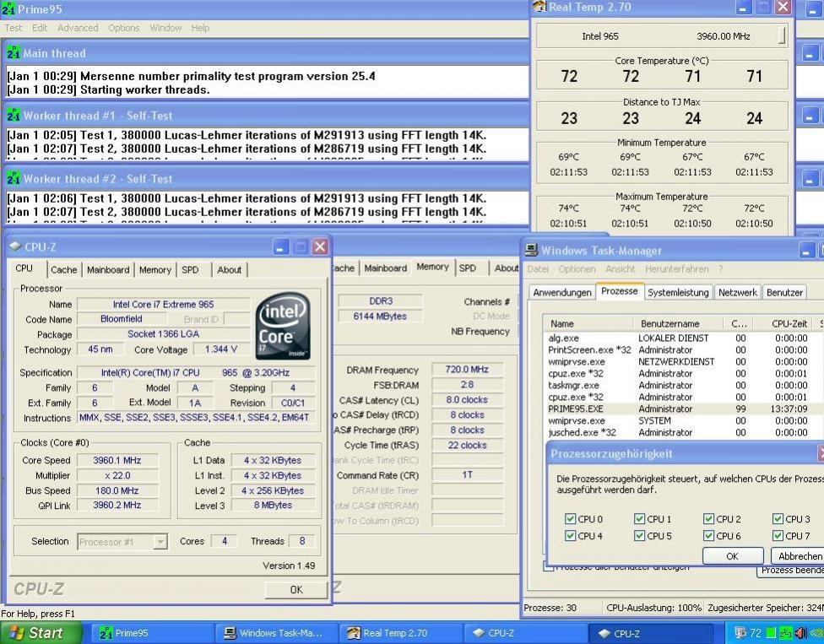Click the CPU-Z title bar icon
The height and width of the screenshot is (644, 824).
pos(15,246)
